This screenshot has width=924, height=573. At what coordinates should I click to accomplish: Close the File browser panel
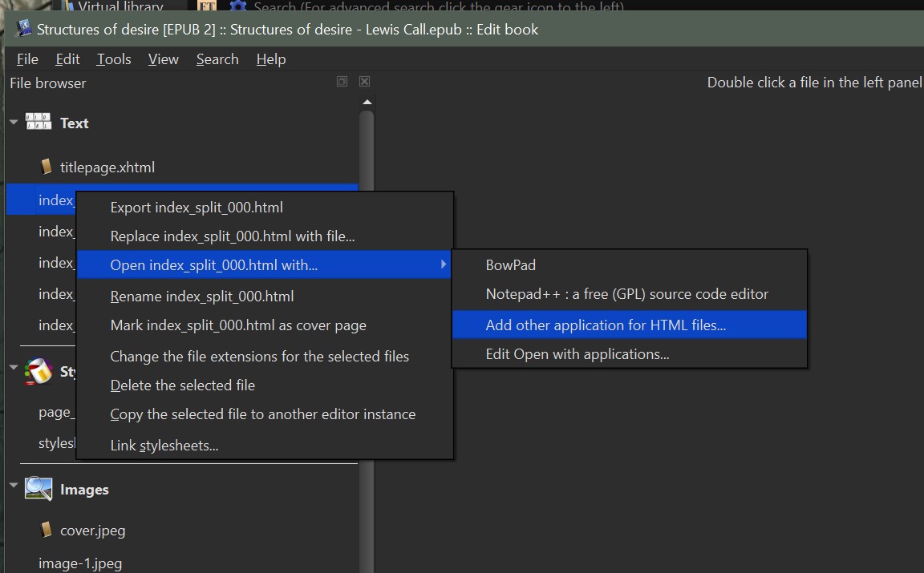tap(364, 82)
